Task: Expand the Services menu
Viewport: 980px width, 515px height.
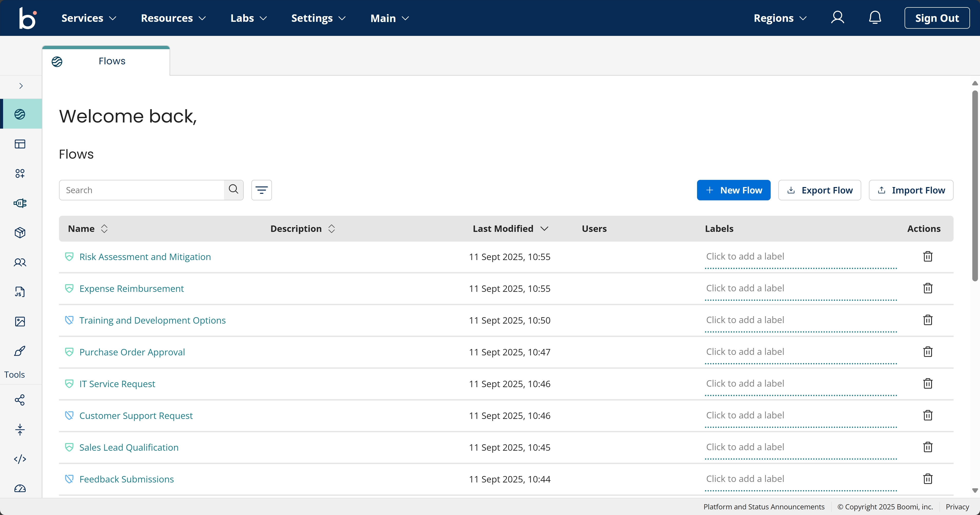Action: click(x=88, y=18)
